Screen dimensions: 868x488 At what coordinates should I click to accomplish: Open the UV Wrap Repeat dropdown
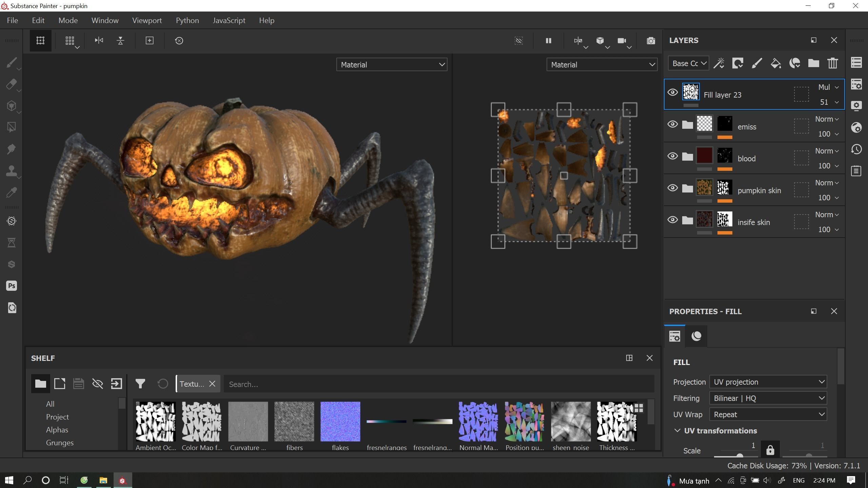coord(768,414)
